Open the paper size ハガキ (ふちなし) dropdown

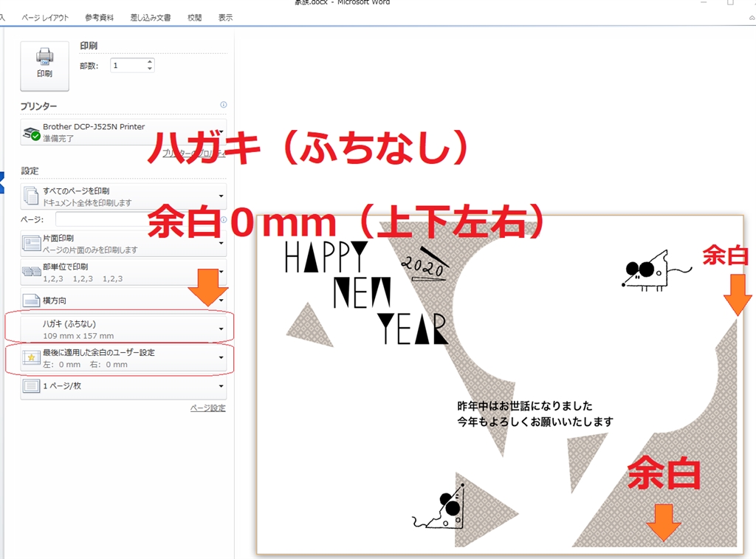click(123, 329)
